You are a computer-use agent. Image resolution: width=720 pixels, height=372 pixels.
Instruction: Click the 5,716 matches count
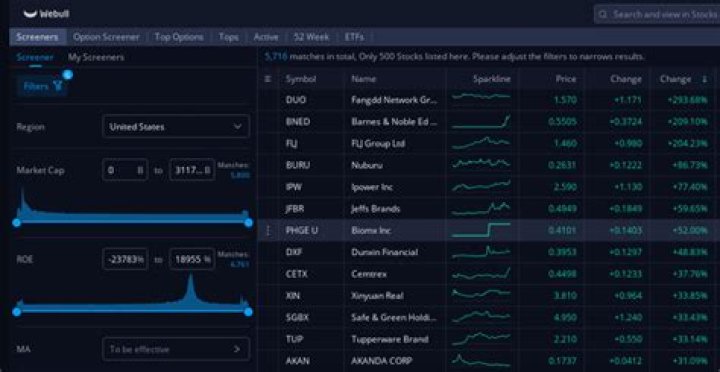(x=276, y=57)
